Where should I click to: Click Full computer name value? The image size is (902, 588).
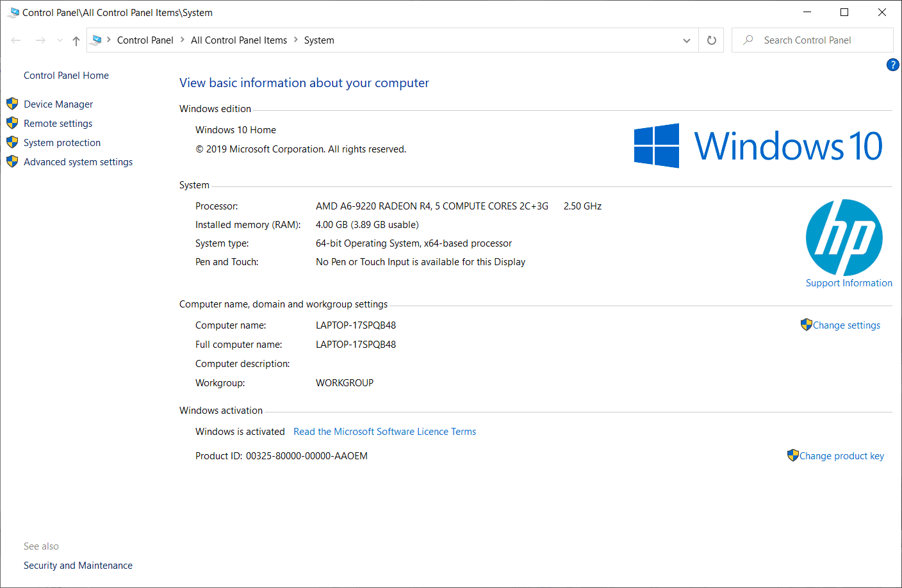356,345
